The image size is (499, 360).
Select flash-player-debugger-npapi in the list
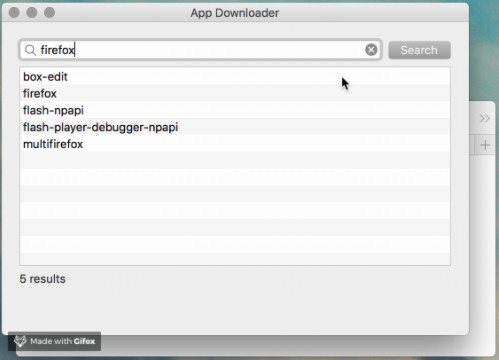[x=235, y=127]
